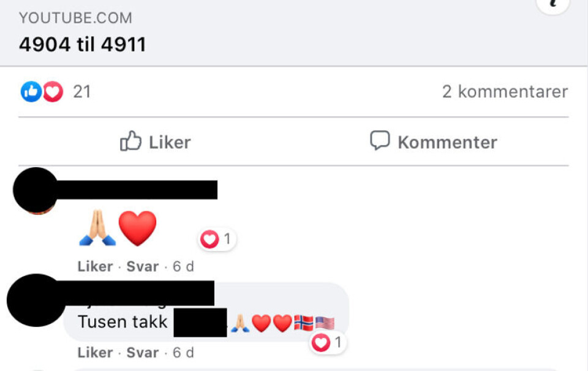Viewport: 588px width, 371px height.
Task: Click Svar under the praying hands comment
Action: click(143, 266)
